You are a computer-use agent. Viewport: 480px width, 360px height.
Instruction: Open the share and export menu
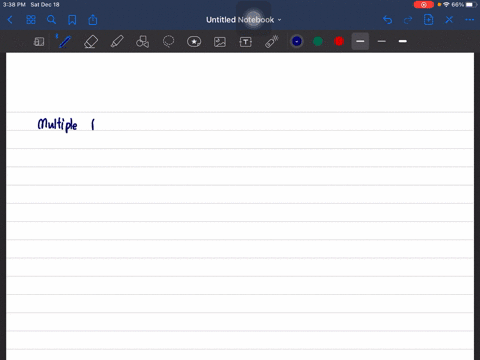[x=93, y=20]
